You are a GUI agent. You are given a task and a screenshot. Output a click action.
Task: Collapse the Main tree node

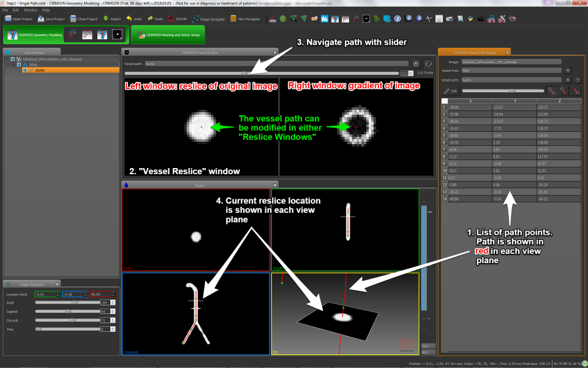(x=13, y=64)
